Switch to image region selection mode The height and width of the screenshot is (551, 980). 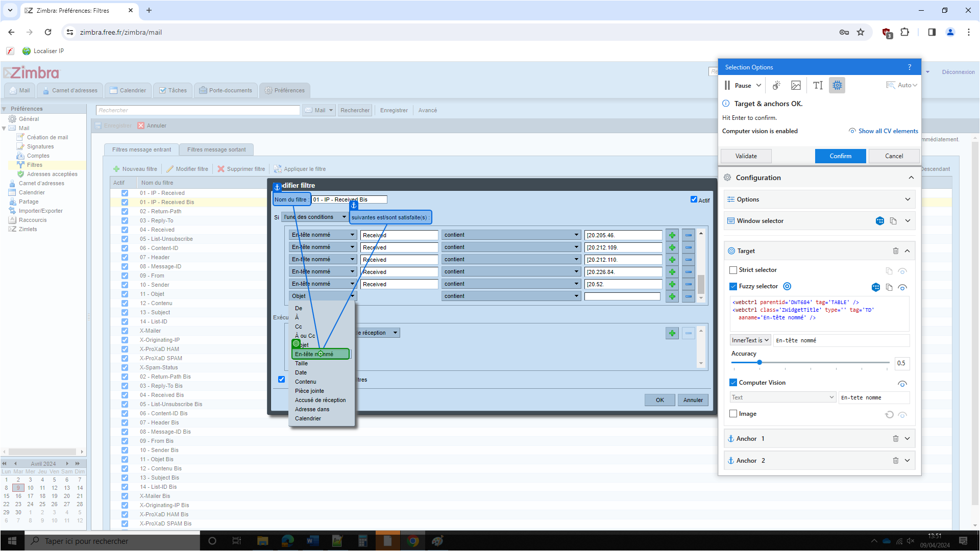pyautogui.click(x=796, y=85)
